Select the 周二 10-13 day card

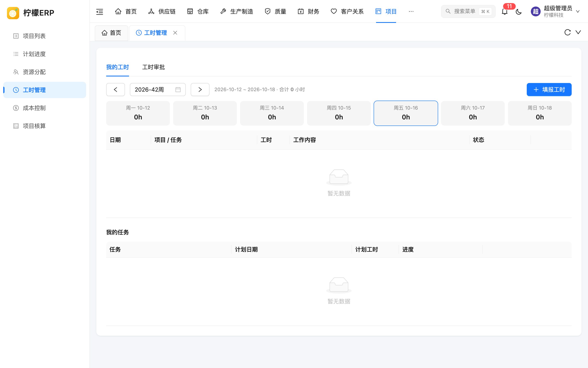pos(205,113)
